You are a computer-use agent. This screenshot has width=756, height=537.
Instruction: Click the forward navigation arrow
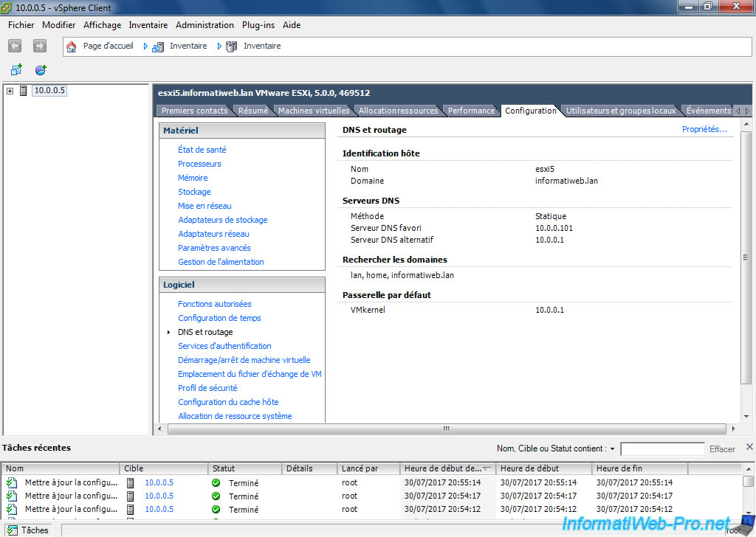click(40, 46)
